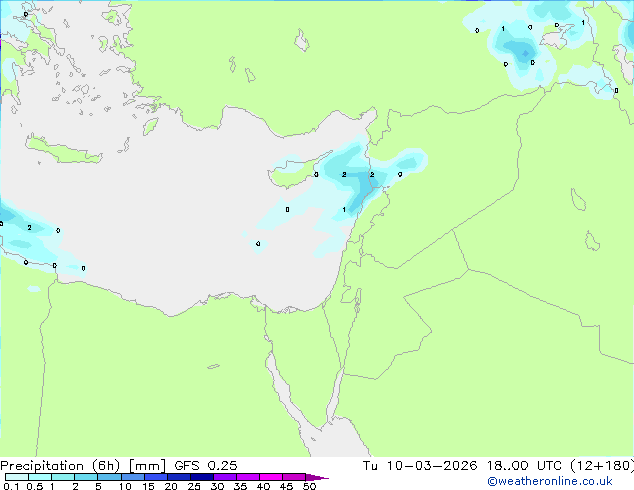Click the 25–30 mm navy legend swatch
This screenshot has width=634, height=490.
202,477
